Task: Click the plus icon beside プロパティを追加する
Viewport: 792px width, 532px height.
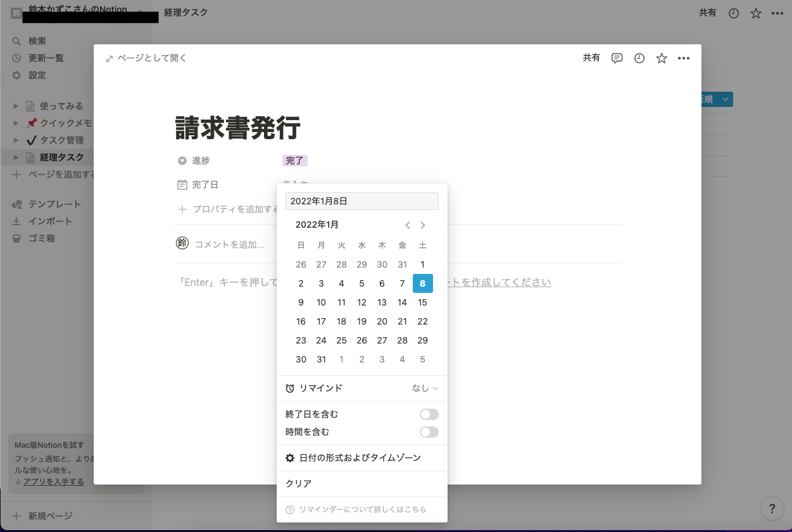Action: pos(182,209)
